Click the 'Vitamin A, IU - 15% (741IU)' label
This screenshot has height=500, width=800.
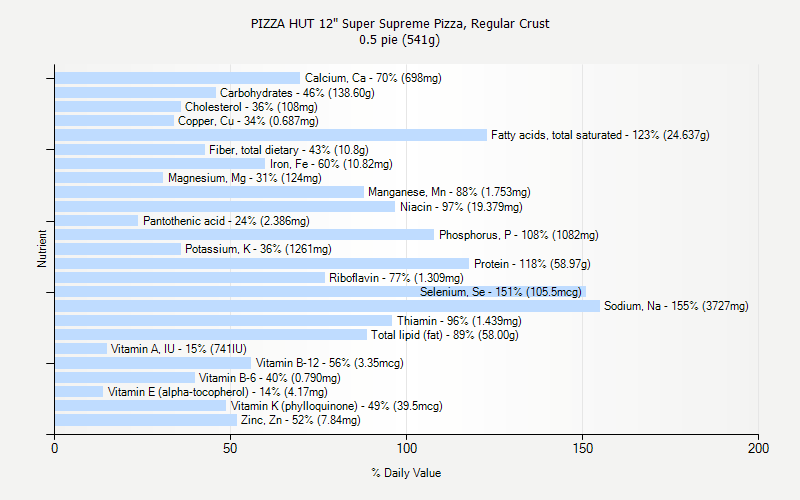179,349
